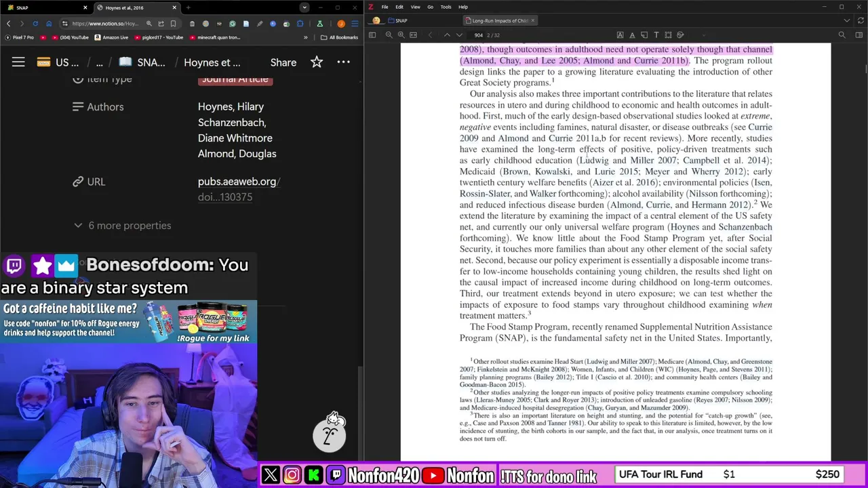Toggle Notion favorite star
This screenshot has width=868, height=488.
317,62
